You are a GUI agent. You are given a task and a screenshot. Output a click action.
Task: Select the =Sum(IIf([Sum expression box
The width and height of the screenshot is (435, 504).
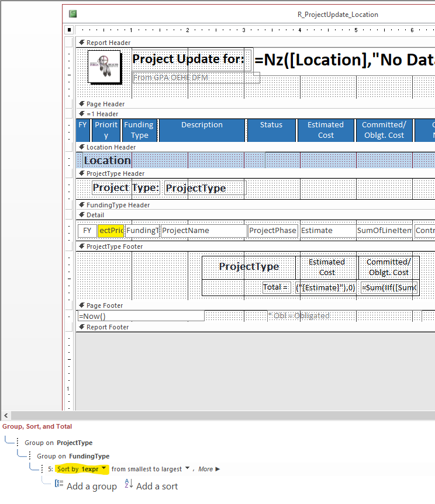click(389, 287)
